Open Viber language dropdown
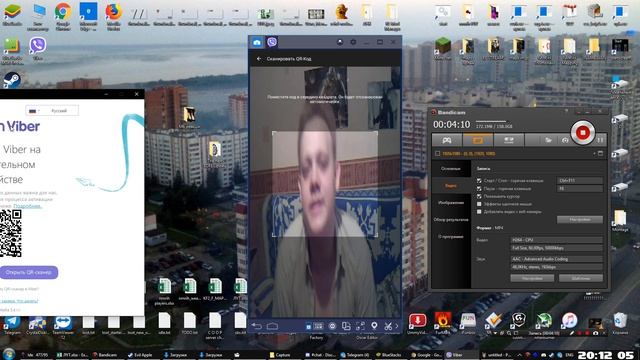The image size is (640, 360). tap(52, 111)
